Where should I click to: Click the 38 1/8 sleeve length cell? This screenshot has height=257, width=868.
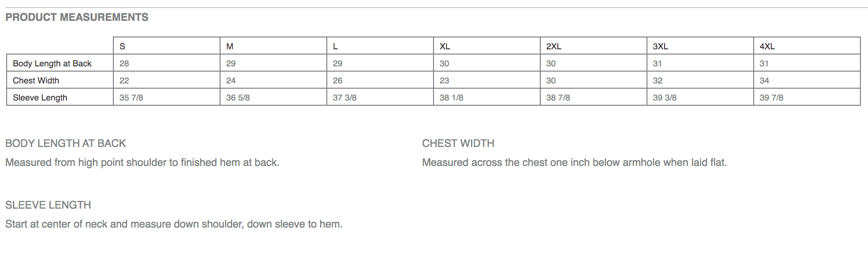(452, 98)
